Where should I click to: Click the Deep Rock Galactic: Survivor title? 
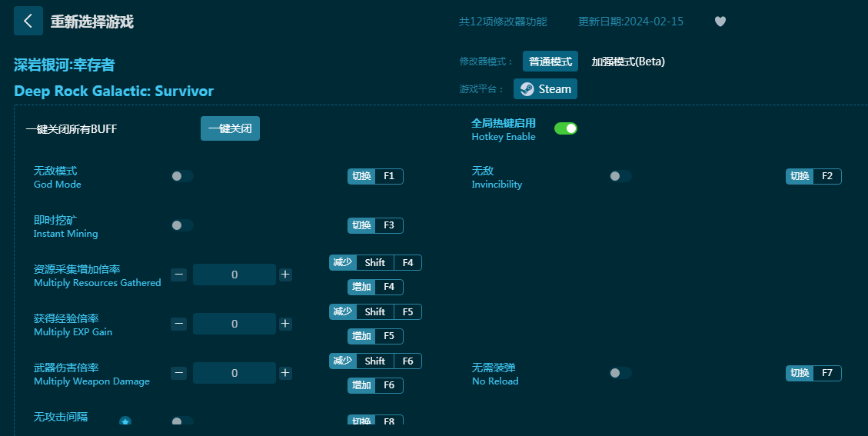[114, 92]
